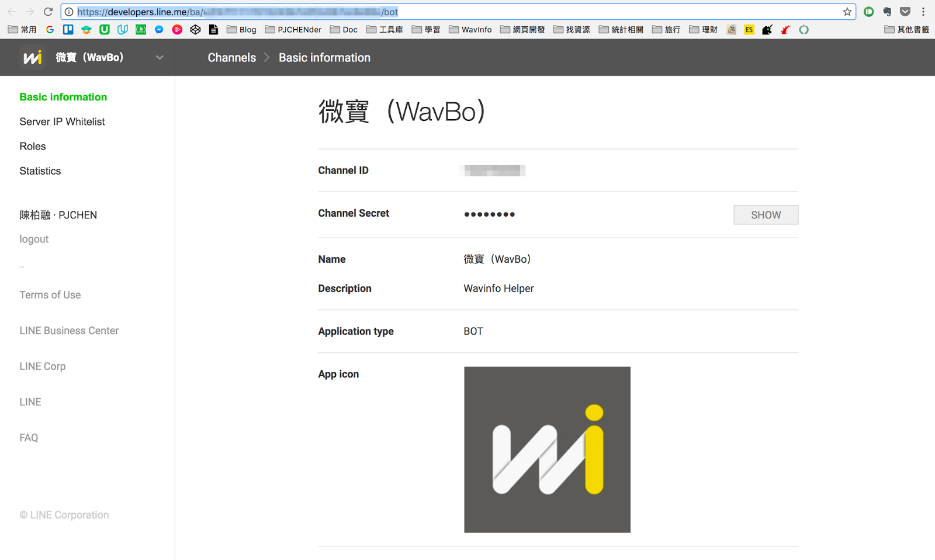Screen dimensions: 935x560
Task: Open the pink play-circle bookmark icon
Action: click(x=177, y=29)
